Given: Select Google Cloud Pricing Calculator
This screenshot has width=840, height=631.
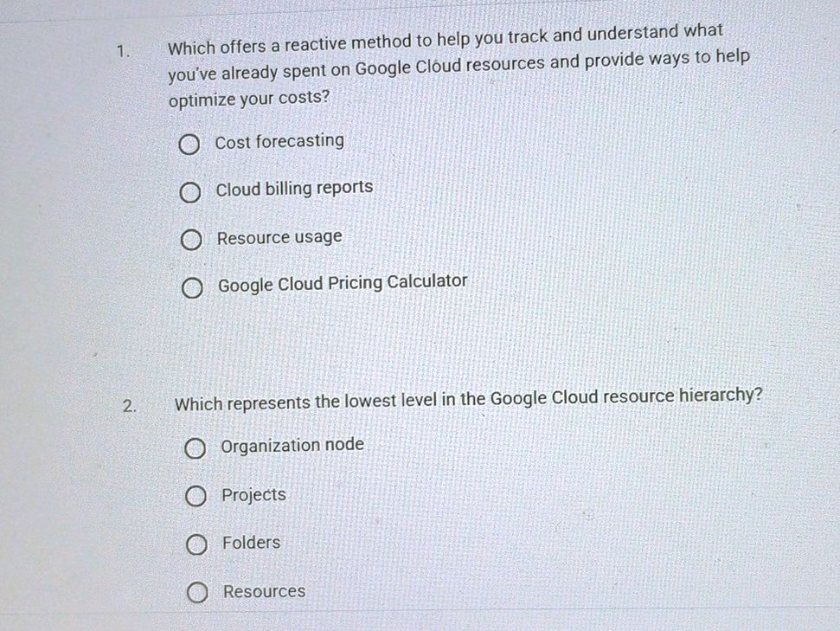Looking at the screenshot, I should [191, 287].
